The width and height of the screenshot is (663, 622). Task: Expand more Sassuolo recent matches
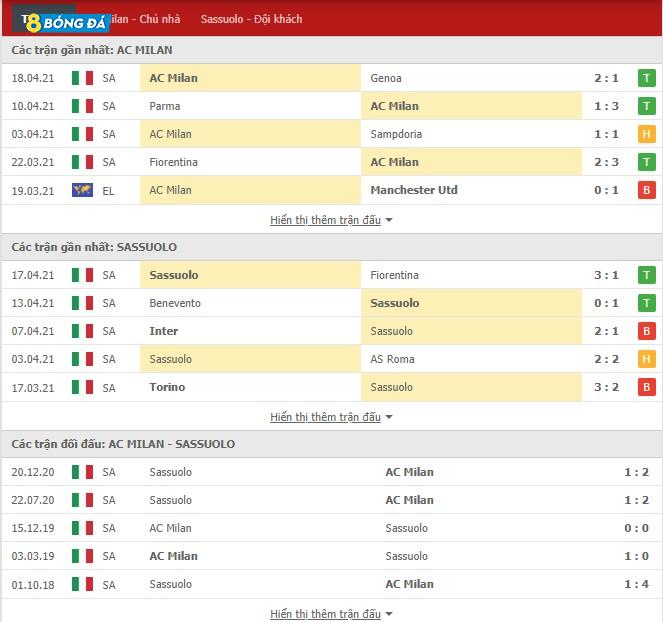pyautogui.click(x=331, y=417)
